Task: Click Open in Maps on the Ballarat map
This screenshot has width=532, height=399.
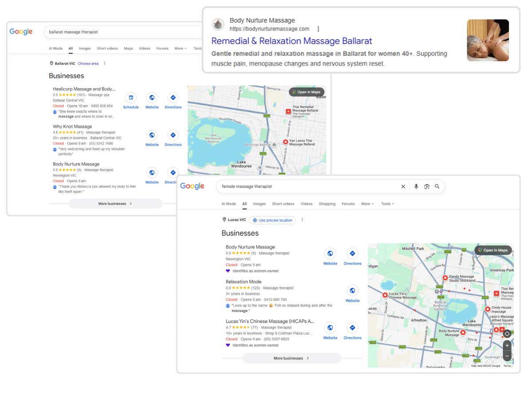Action: point(306,92)
